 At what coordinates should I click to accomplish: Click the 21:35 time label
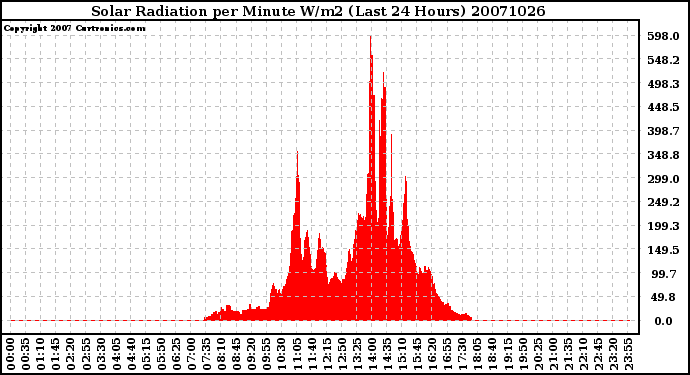pos(567,354)
